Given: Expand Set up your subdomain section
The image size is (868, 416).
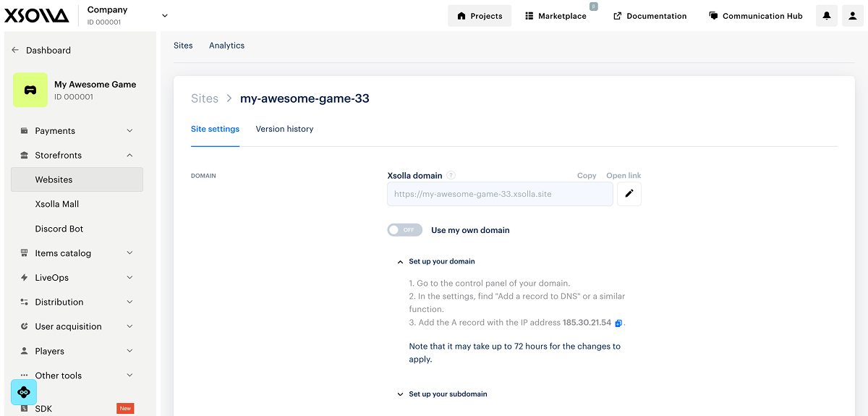Looking at the screenshot, I should tap(442, 394).
